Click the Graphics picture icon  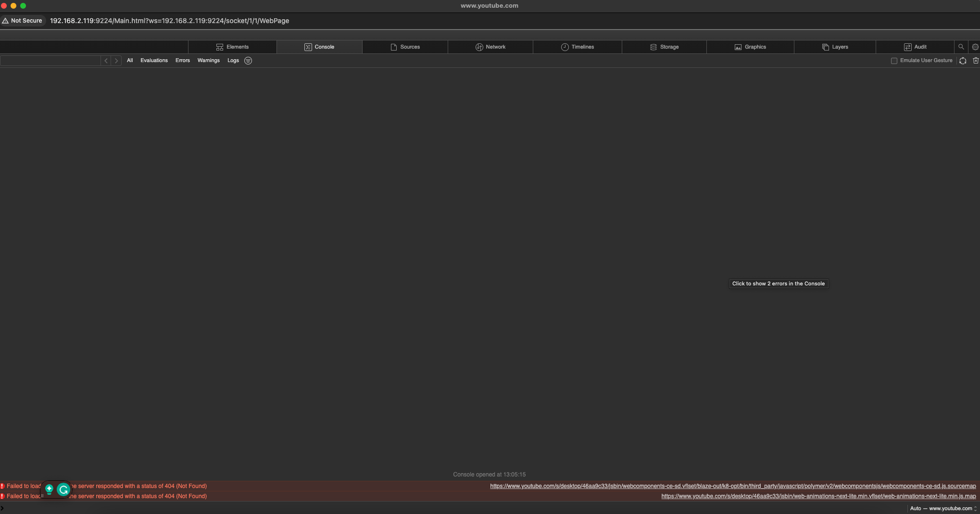pos(738,47)
